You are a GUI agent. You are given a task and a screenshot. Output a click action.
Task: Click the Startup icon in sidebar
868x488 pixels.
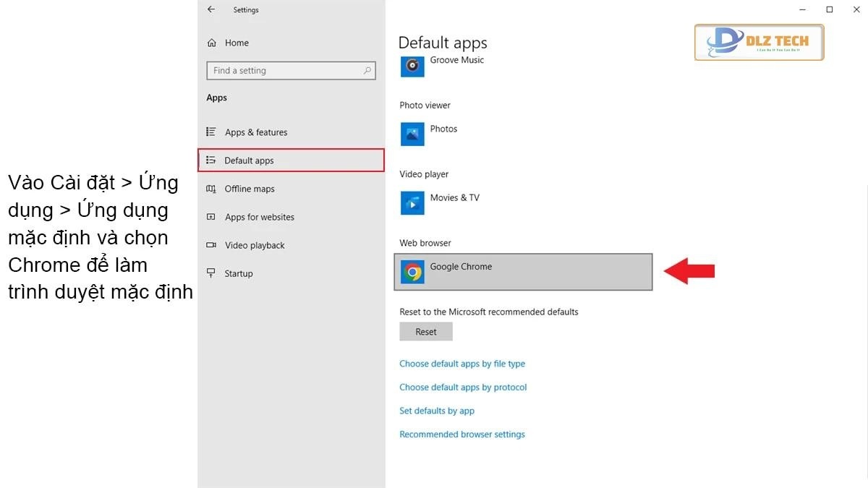(x=211, y=273)
